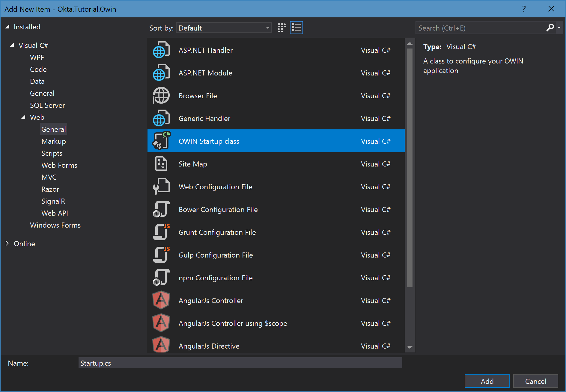
Task: Switch to small icons grid view
Action: pyautogui.click(x=282, y=28)
